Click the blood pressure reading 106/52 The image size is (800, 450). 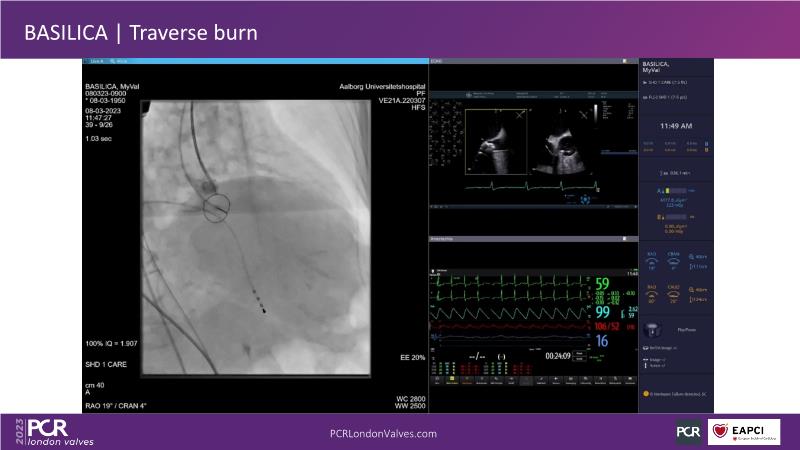pos(609,325)
